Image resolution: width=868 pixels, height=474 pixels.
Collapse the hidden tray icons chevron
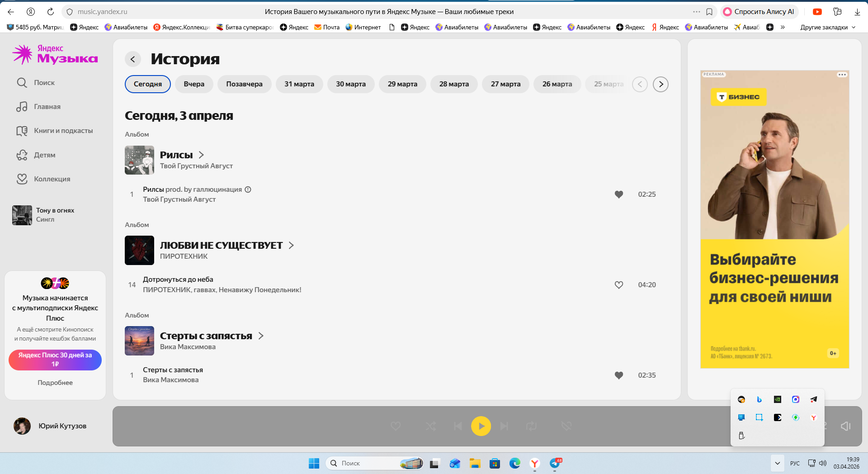[778, 463]
